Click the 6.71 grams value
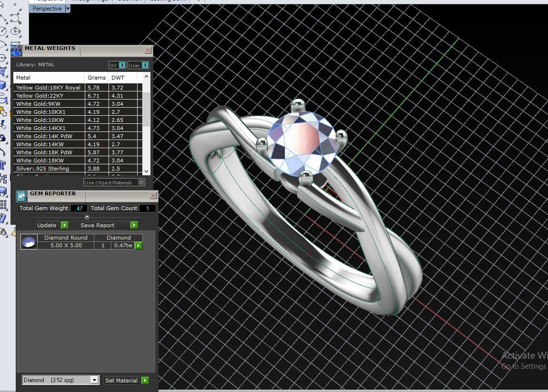 coord(93,95)
